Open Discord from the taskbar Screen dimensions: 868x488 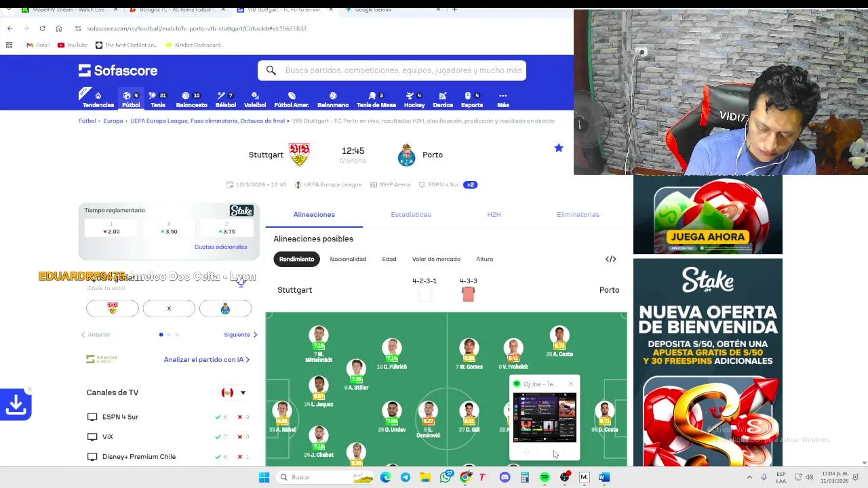tap(505, 477)
